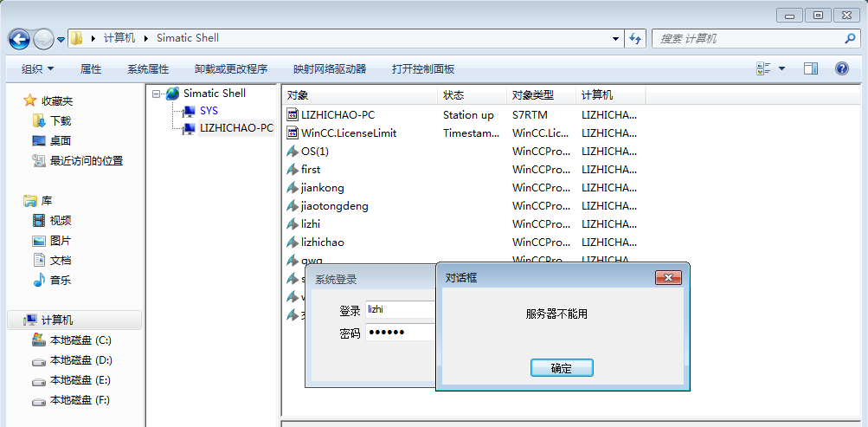The image size is (868, 427).
Task: Select 计算机 in the navigation pane
Action: click(74, 320)
